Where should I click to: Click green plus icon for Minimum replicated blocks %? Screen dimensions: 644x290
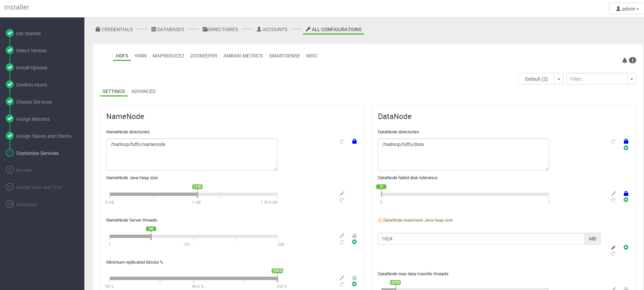(354, 284)
